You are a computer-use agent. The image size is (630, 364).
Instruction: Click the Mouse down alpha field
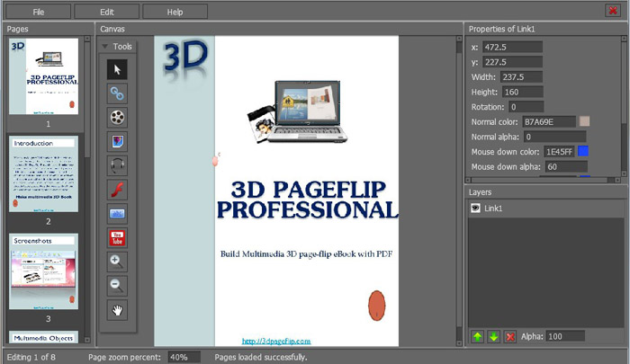[566, 166]
